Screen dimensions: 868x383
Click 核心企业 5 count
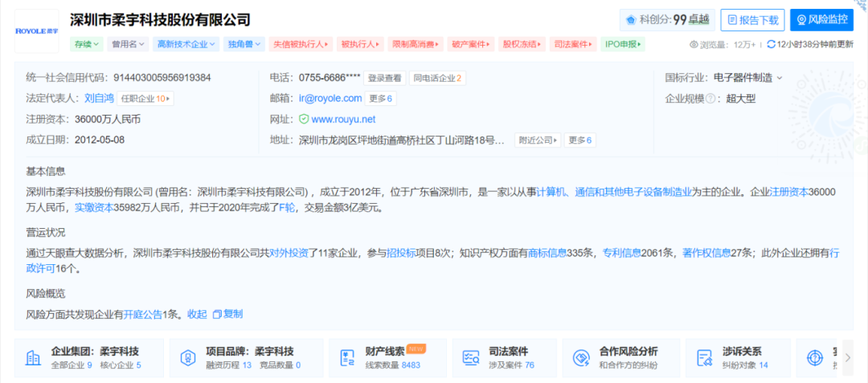click(120, 365)
